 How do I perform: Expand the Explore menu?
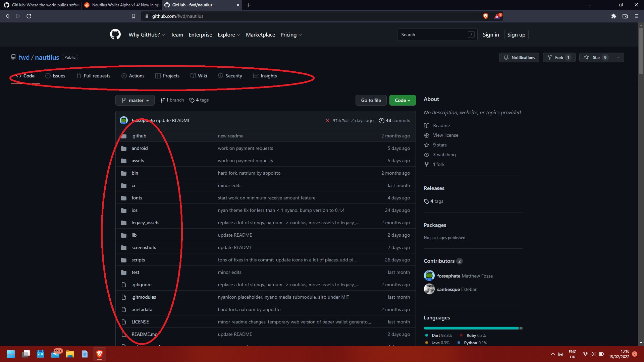[x=229, y=35]
